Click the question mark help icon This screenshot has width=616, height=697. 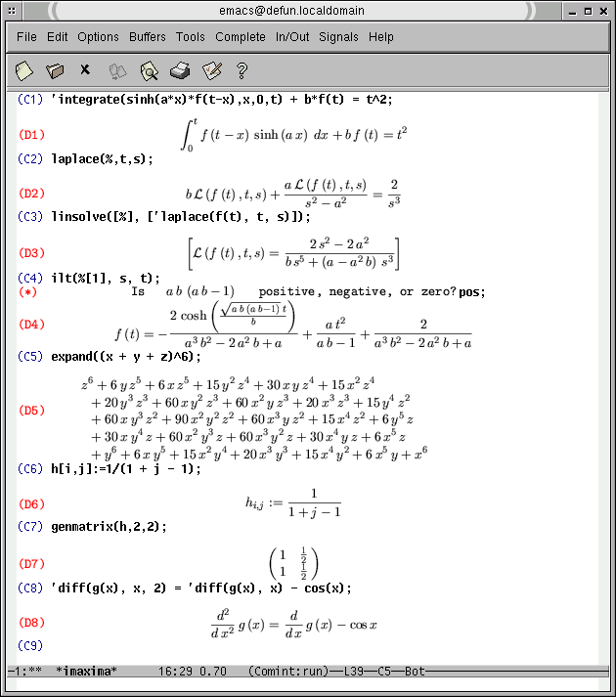coord(242,70)
